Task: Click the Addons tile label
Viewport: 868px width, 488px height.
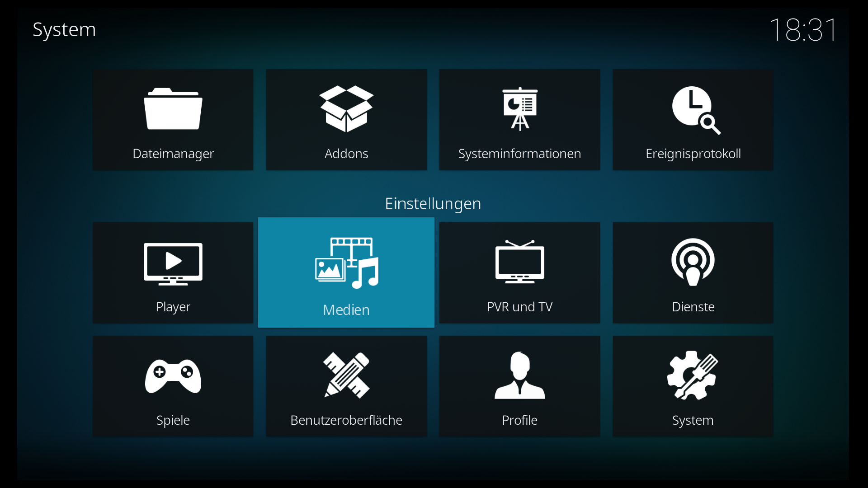Action: click(x=346, y=154)
